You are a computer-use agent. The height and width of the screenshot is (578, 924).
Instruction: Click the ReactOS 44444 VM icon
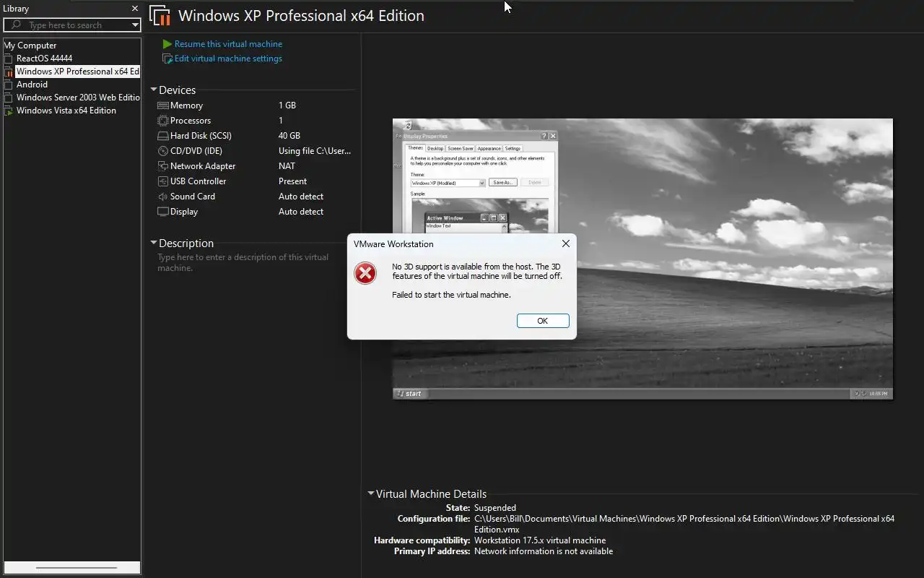click(x=9, y=59)
